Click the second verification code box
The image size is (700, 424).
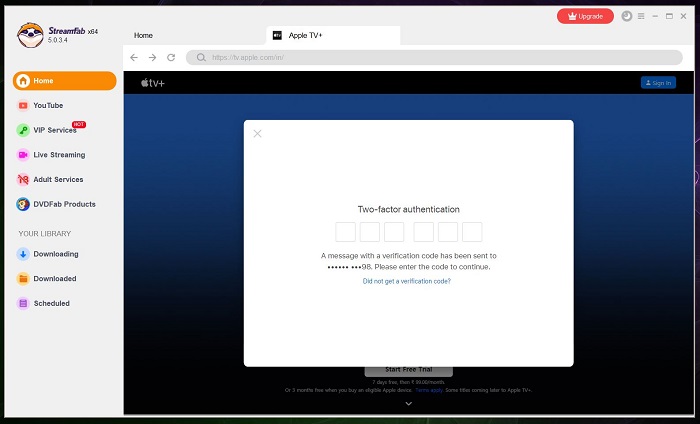[x=370, y=232]
